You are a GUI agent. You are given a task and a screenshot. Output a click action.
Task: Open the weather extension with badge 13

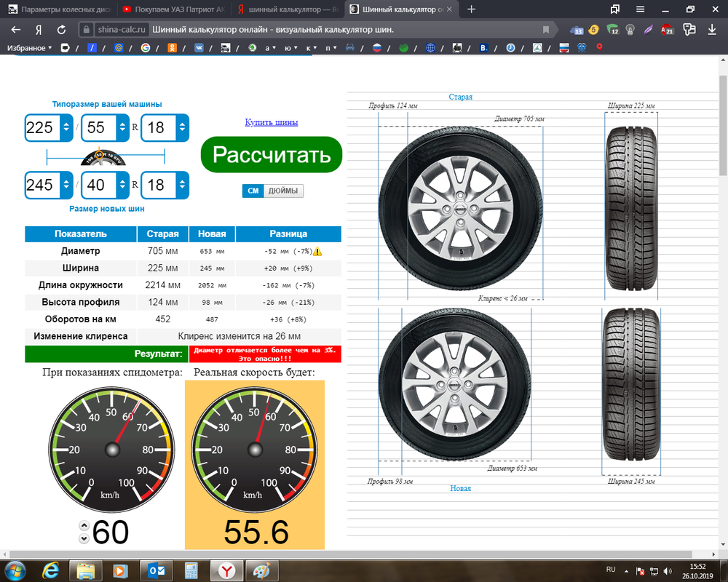[x=576, y=30]
